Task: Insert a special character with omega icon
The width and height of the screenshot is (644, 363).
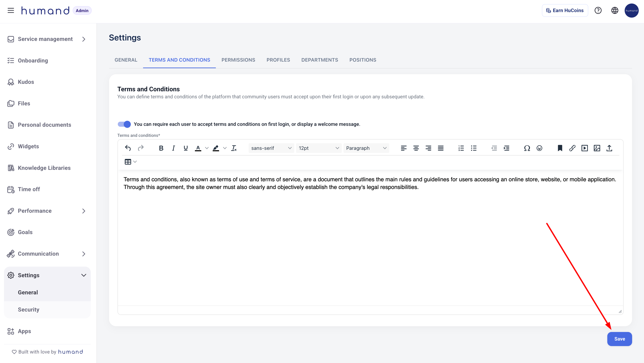Action: click(x=527, y=148)
